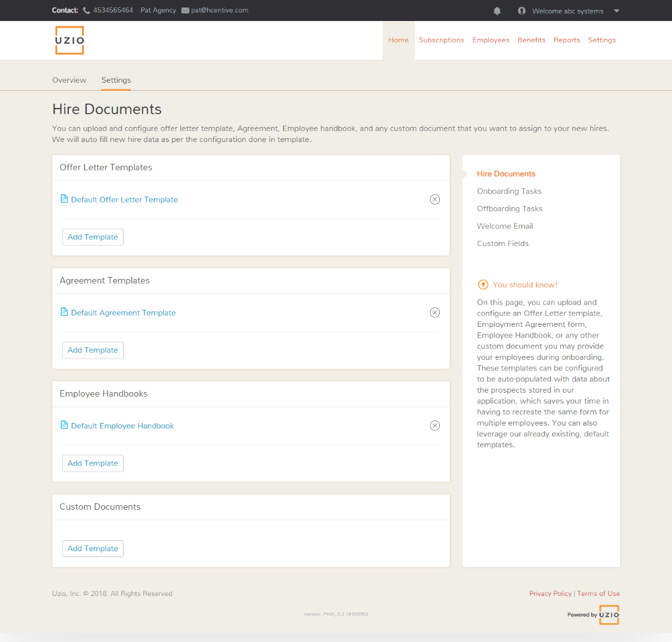Open Welcome Email settings section
The image size is (672, 642).
(x=504, y=226)
